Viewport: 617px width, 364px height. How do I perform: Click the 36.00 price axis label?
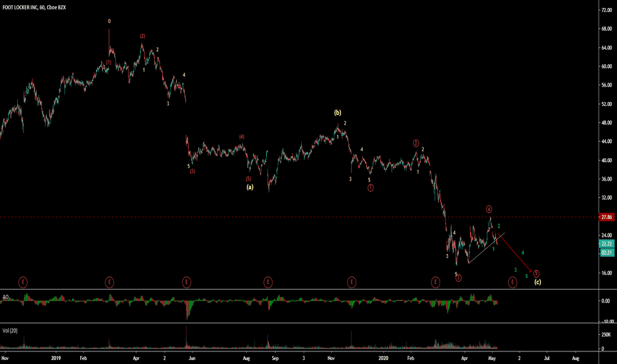tap(606, 179)
